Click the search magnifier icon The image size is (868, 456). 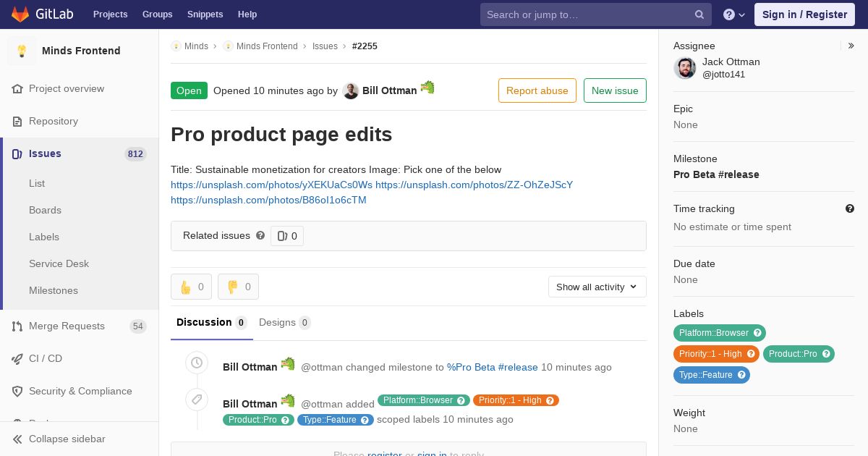tap(699, 14)
